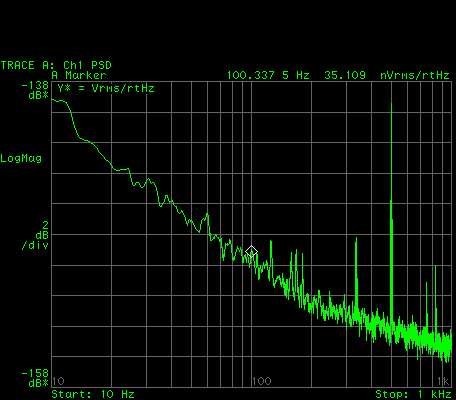The image size is (456, 400).
Task: Click the diamond marker on the trace
Action: [x=251, y=252]
